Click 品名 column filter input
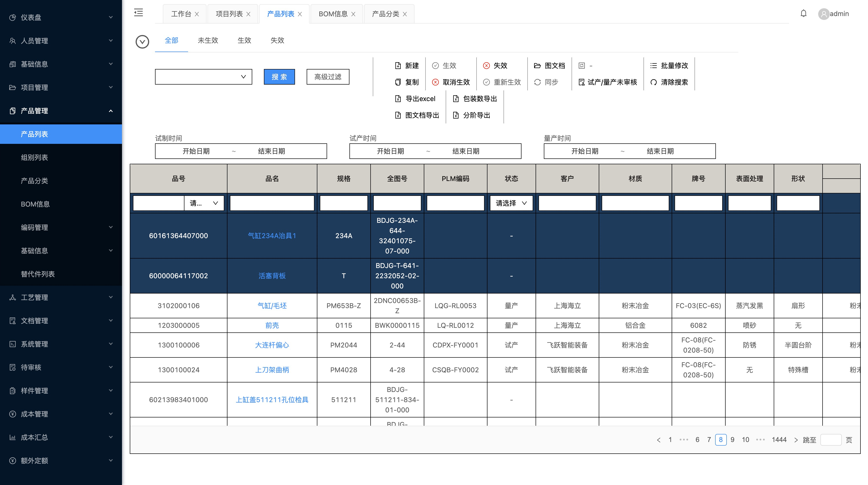Image resolution: width=868 pixels, height=485 pixels. coord(272,203)
